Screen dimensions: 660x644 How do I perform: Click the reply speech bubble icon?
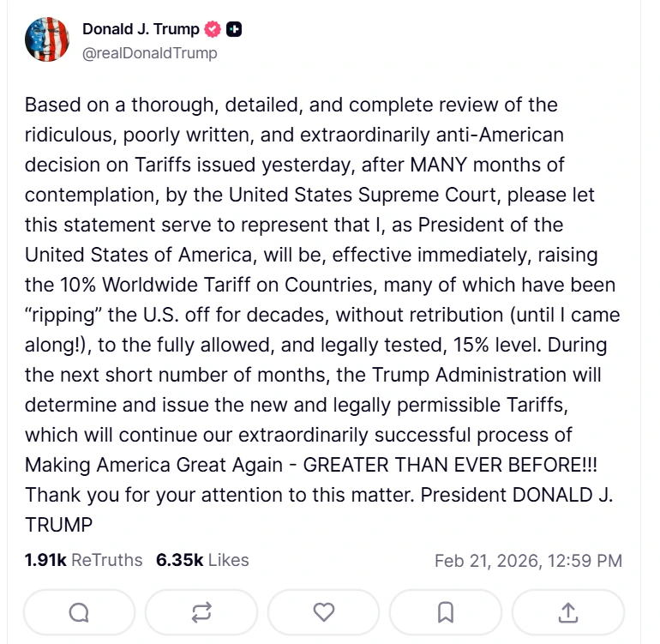tap(79, 611)
